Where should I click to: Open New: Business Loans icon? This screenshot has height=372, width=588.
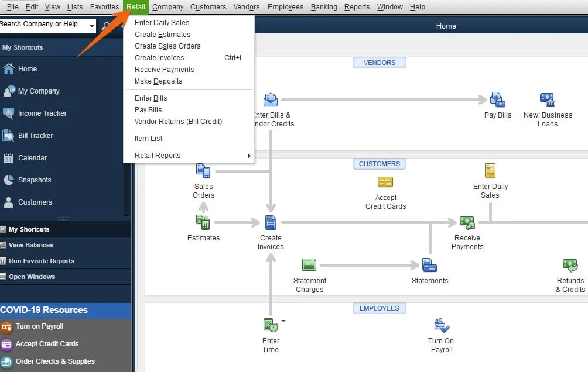(547, 99)
